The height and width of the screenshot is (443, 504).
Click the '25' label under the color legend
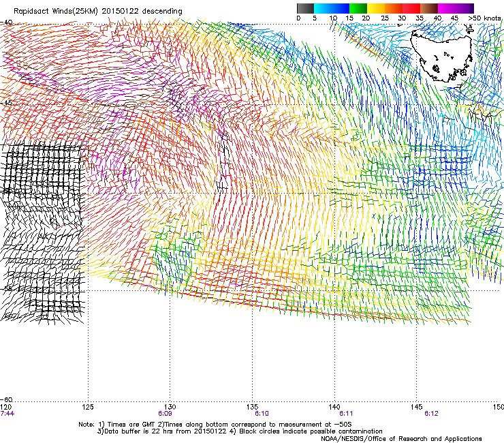[385, 18]
